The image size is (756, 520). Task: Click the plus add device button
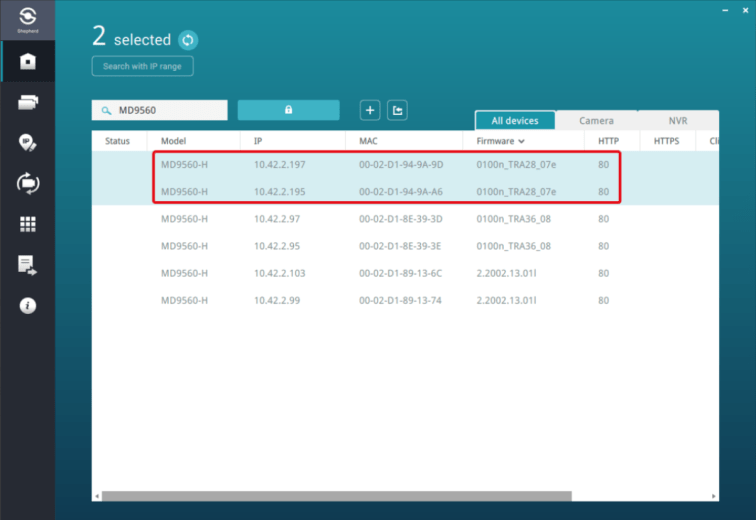click(x=370, y=110)
